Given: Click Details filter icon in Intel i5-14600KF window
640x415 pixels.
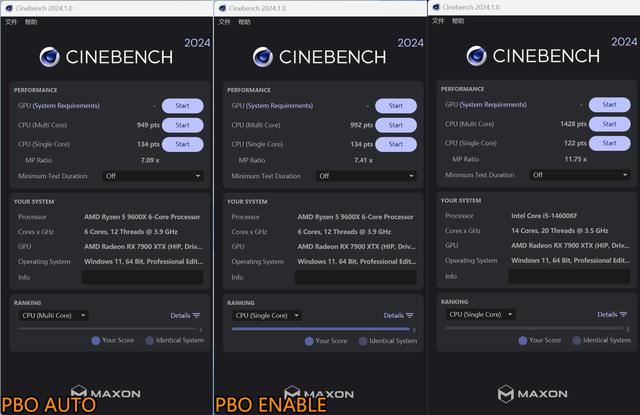Looking at the screenshot, I should tap(624, 314).
